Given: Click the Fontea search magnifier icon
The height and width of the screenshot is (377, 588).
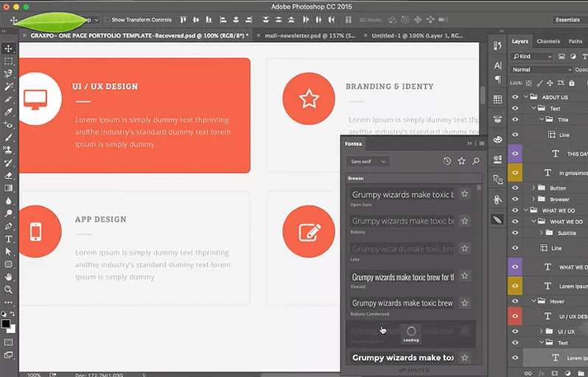Looking at the screenshot, I should pyautogui.click(x=476, y=161).
